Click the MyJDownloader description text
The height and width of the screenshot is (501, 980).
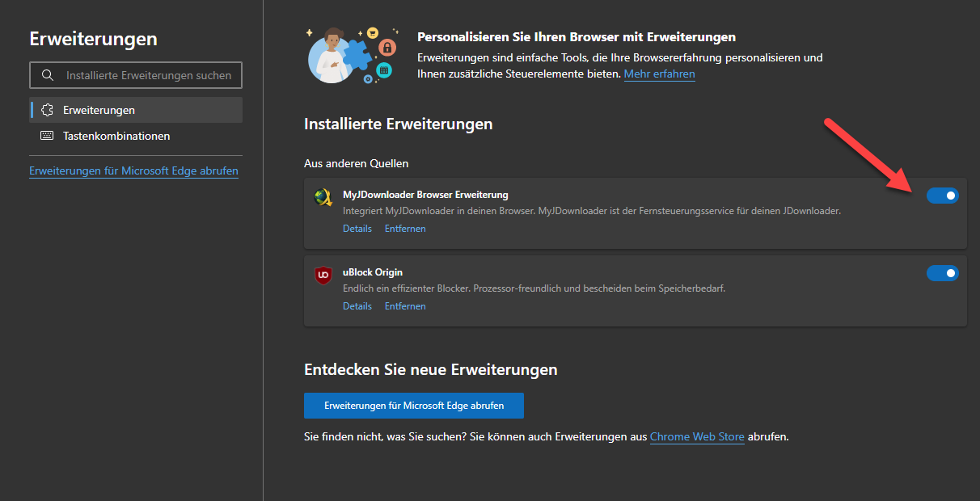tap(592, 211)
